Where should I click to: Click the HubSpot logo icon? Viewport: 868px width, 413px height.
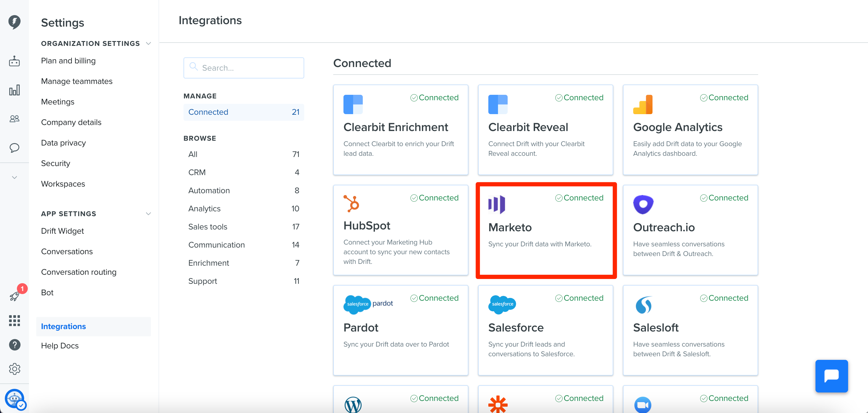[351, 204]
